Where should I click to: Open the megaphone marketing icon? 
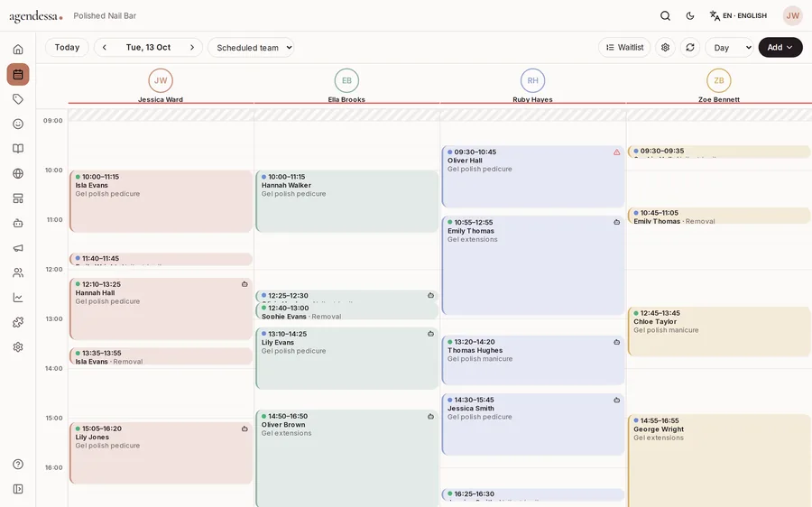tap(18, 248)
